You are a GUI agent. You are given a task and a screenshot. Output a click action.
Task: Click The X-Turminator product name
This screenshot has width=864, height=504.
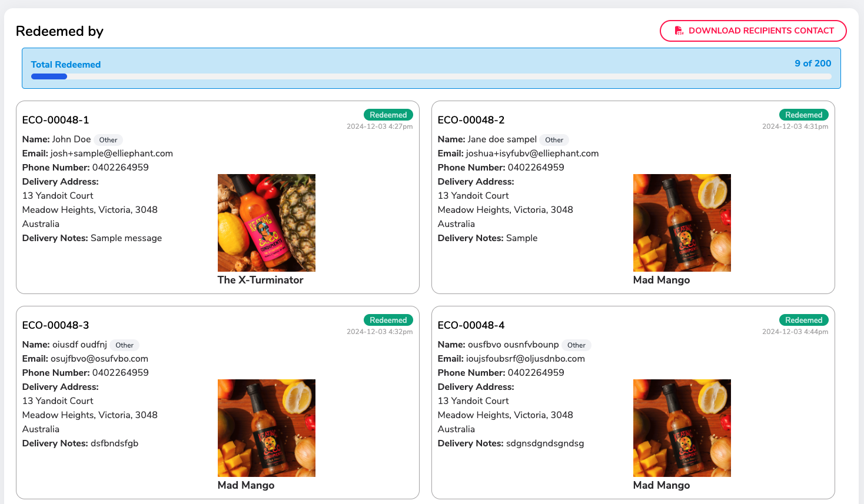[261, 280]
